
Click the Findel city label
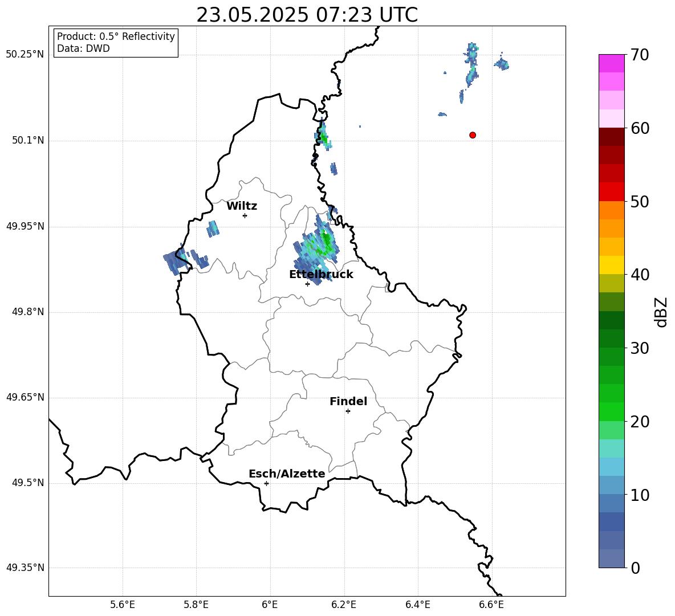(348, 401)
